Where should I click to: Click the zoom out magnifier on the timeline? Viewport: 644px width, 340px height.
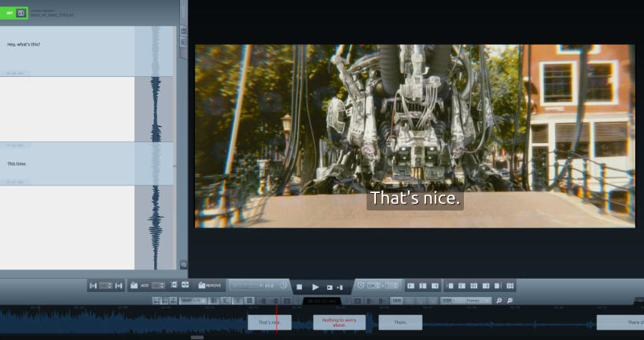510,301
